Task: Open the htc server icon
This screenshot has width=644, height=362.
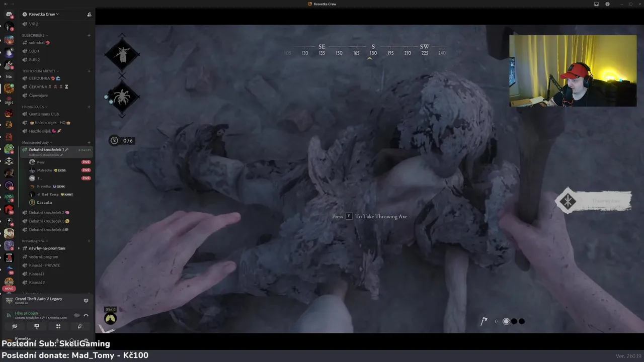Action: point(9,77)
